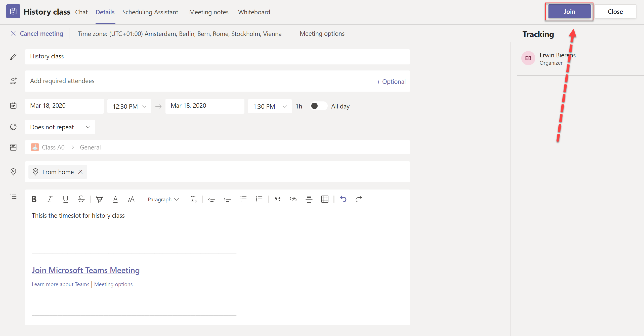The image size is (644, 336).
Task: Switch to the Scheduling Assistant tab
Action: [150, 12]
